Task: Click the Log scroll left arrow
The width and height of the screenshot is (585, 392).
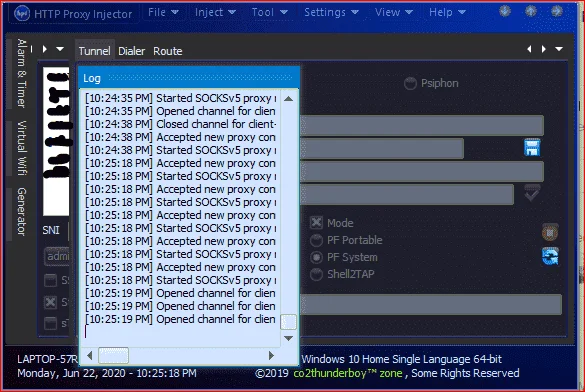Action: (x=89, y=355)
